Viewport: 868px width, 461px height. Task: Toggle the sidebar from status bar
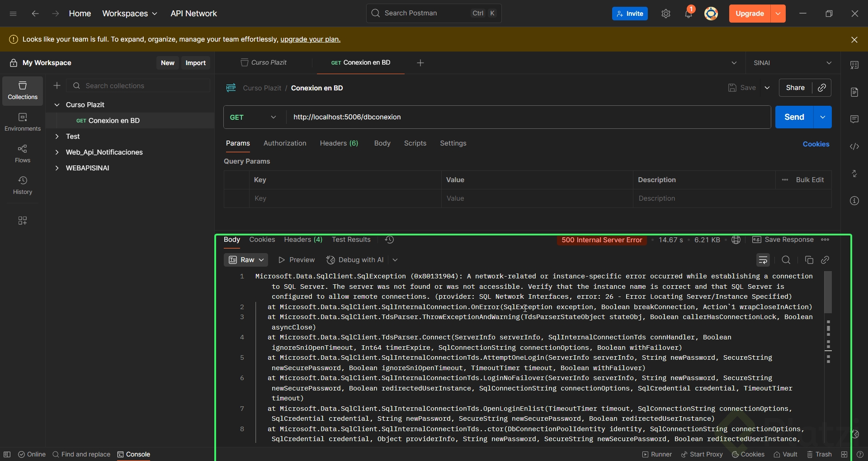(7, 454)
